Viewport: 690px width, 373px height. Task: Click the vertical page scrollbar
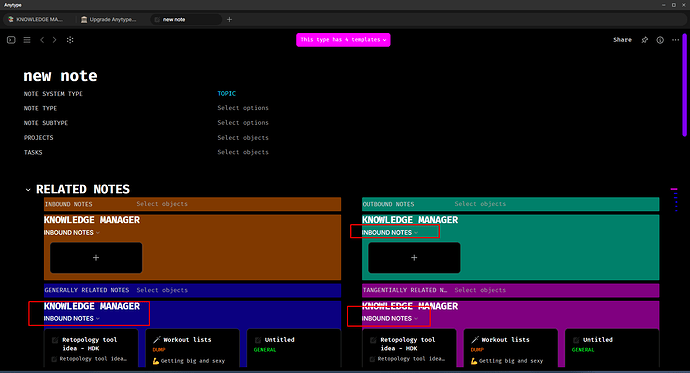click(684, 85)
